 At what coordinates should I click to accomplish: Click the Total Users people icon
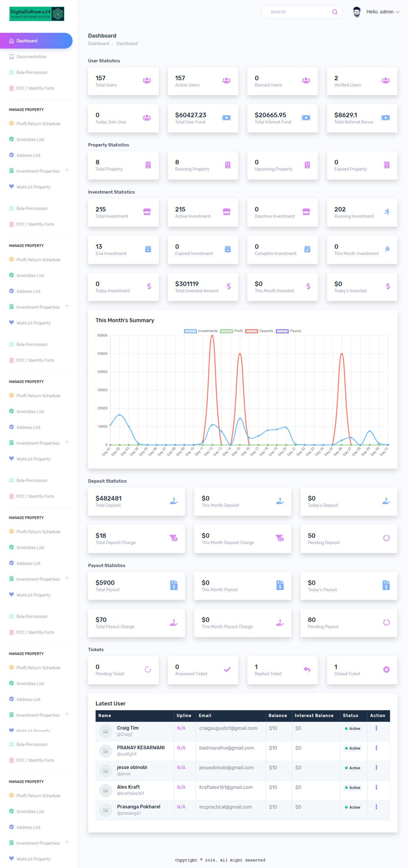pyautogui.click(x=146, y=81)
